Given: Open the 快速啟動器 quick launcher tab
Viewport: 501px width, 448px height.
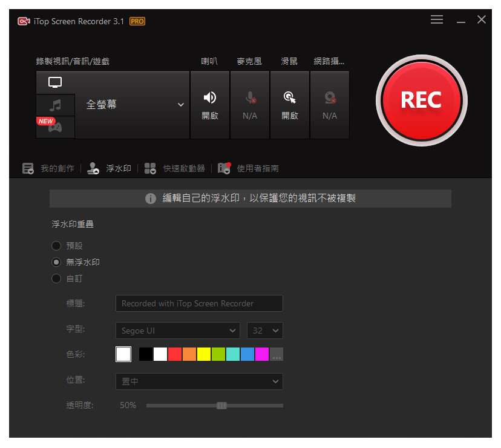Looking at the screenshot, I should point(184,168).
